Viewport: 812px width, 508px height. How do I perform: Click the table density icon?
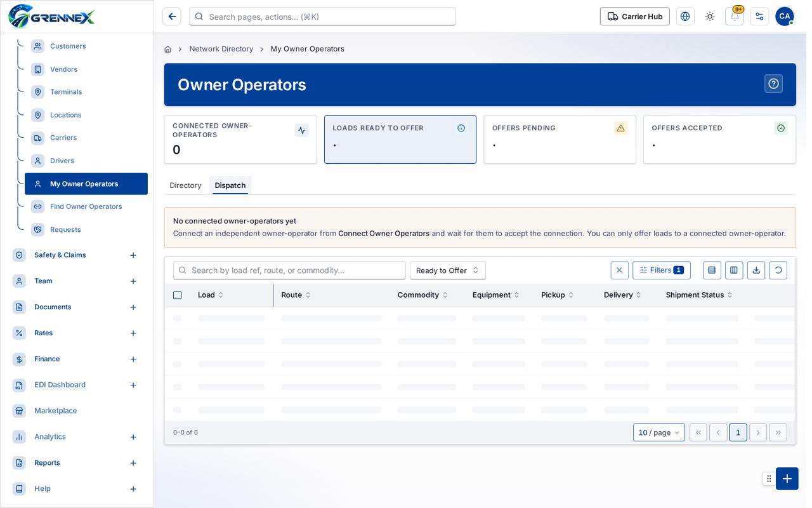pos(712,271)
